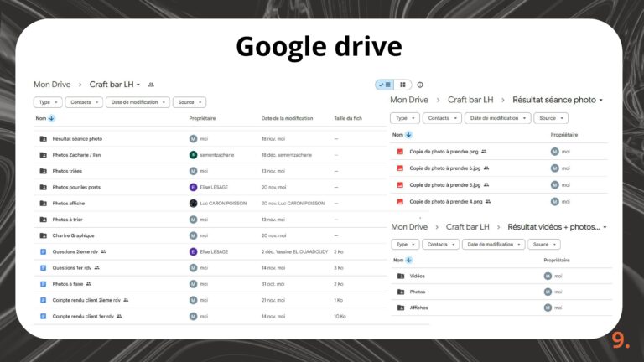Expand the Craft bar LH folder dropdown
Image resolution: width=644 pixels, height=362 pixels.
[138, 85]
